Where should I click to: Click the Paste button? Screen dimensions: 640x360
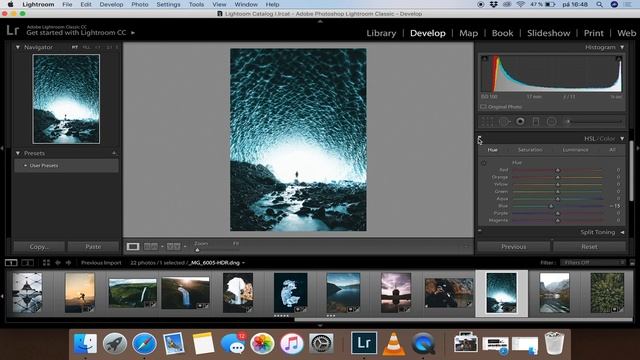(x=93, y=247)
